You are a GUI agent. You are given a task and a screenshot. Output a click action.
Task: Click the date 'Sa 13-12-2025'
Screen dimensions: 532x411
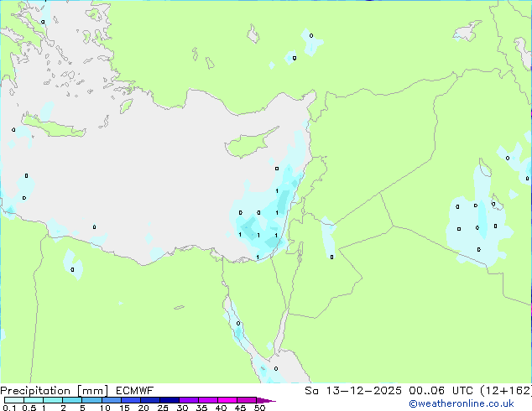coord(353,391)
